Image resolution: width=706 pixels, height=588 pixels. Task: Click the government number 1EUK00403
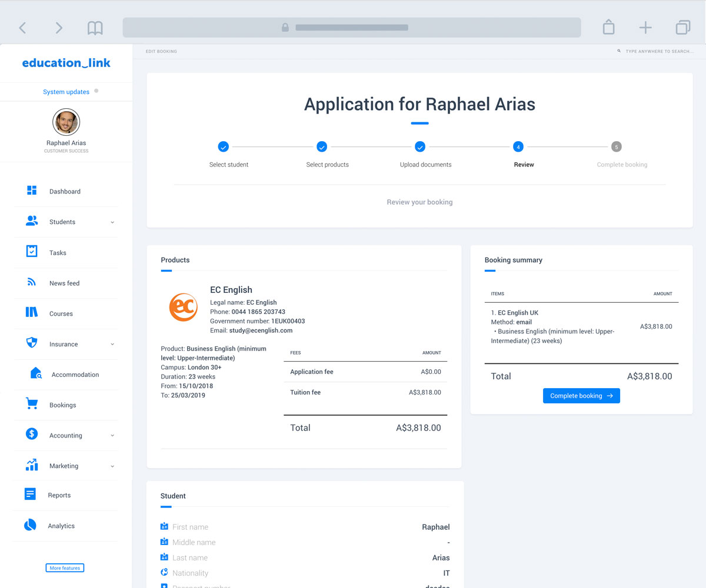(288, 321)
